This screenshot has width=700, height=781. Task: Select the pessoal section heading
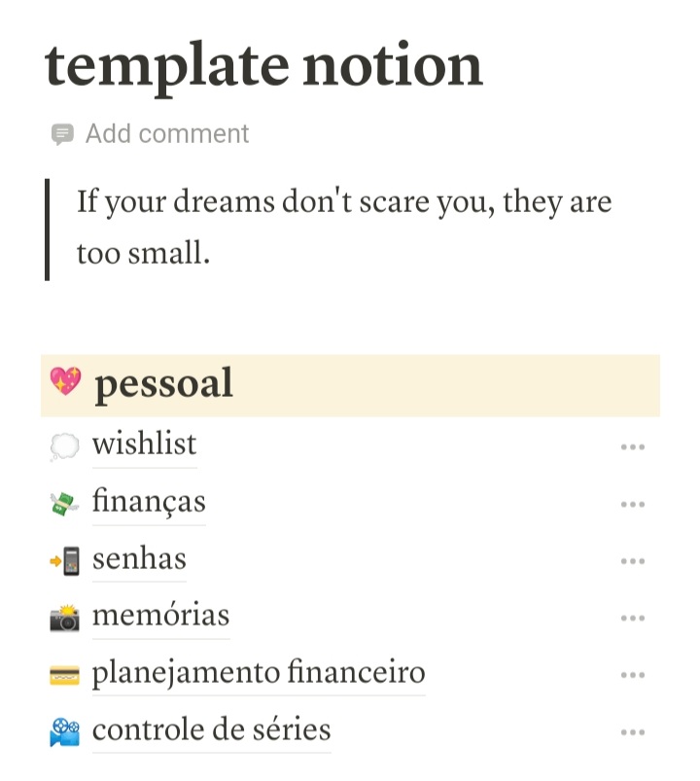pyautogui.click(x=162, y=383)
